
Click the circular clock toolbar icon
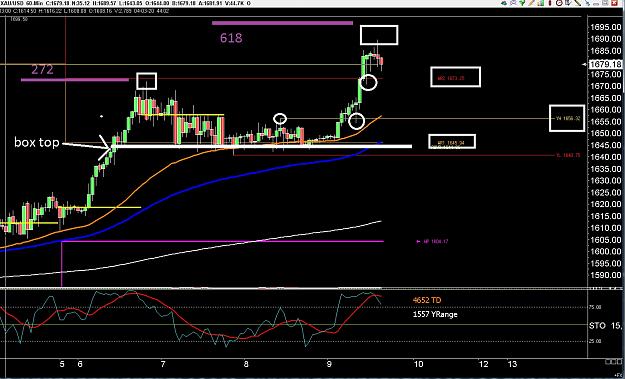tap(559, 3)
